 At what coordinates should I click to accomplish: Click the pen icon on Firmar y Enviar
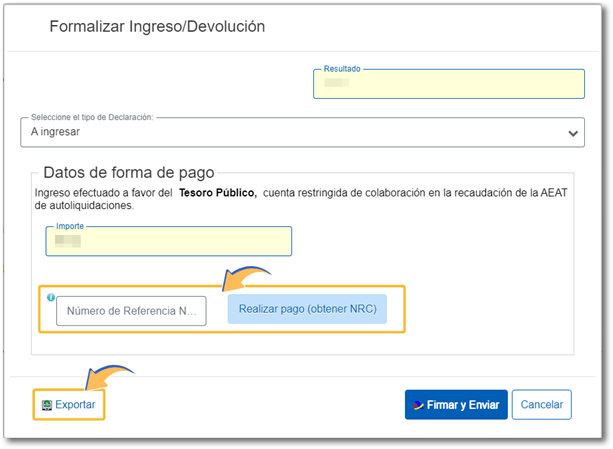coord(417,405)
